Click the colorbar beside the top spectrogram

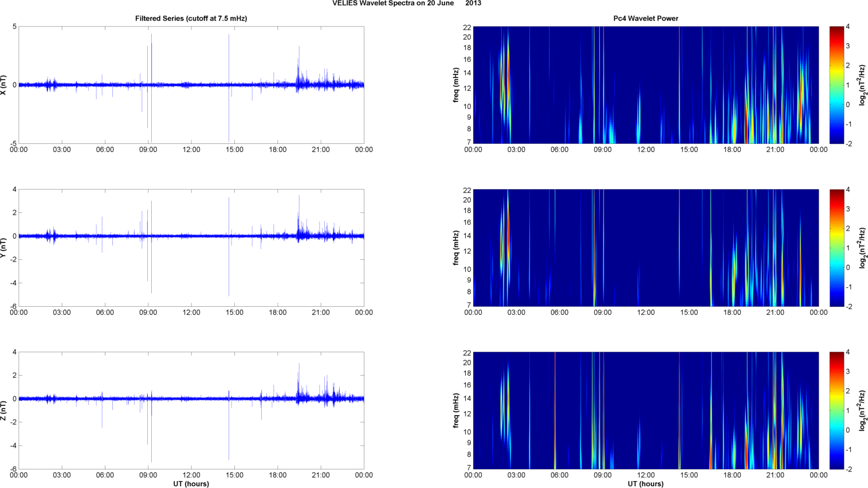[x=836, y=85]
